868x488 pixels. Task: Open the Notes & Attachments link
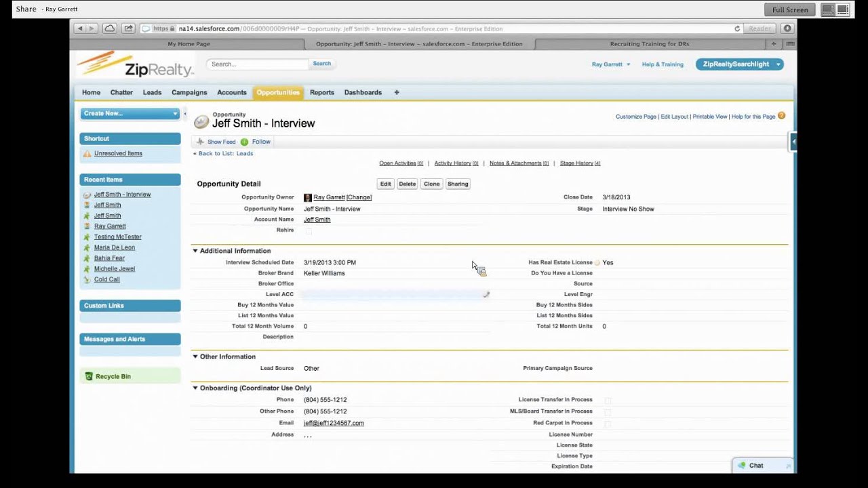pyautogui.click(x=519, y=163)
